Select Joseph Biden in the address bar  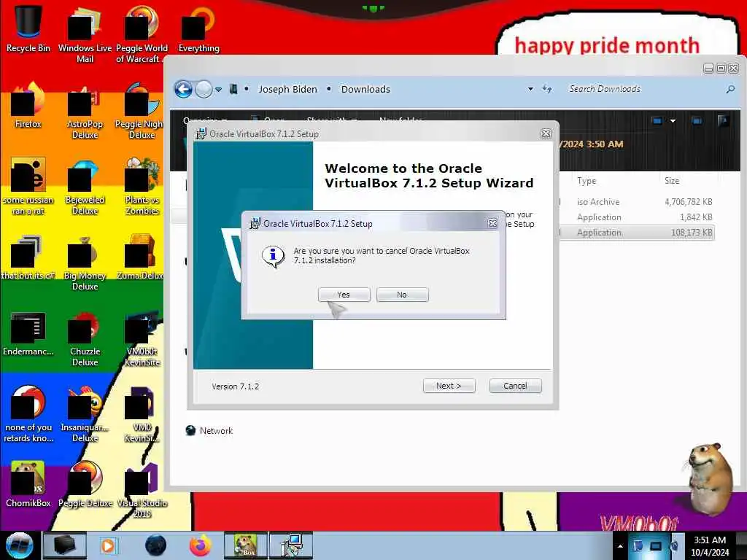coord(287,89)
